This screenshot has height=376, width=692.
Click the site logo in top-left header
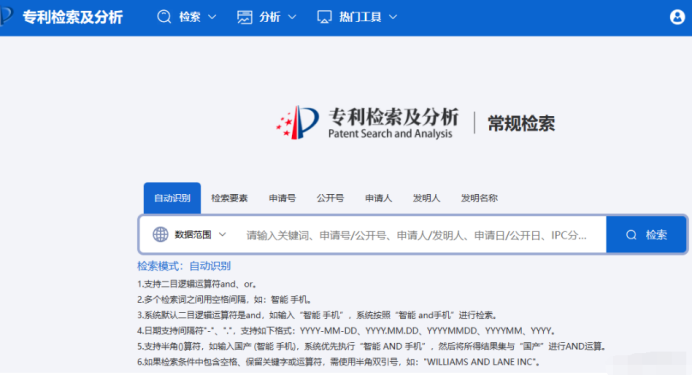click(6, 16)
